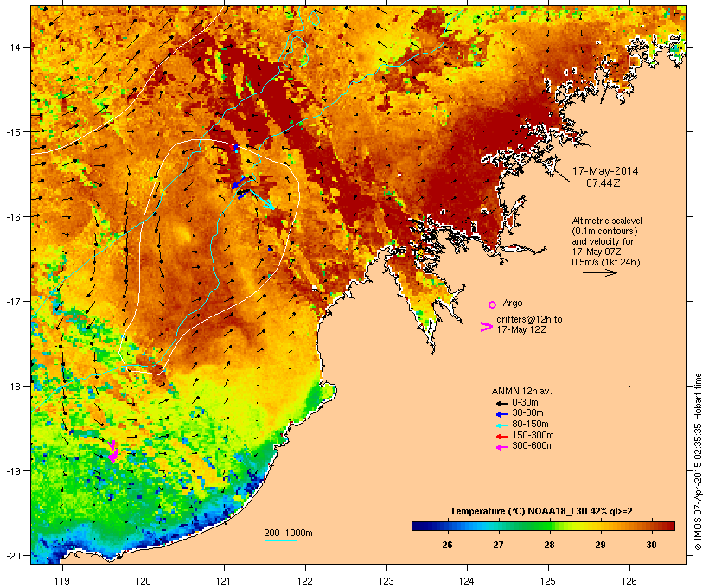This screenshot has width=709, height=588.
Task: Click the longitude axis label 125
Action: pos(548,581)
